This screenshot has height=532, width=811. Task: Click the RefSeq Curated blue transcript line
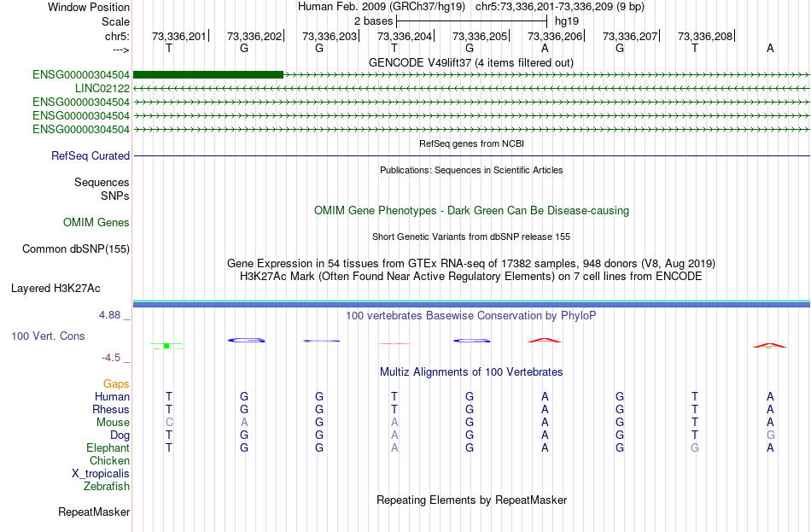pos(471,155)
